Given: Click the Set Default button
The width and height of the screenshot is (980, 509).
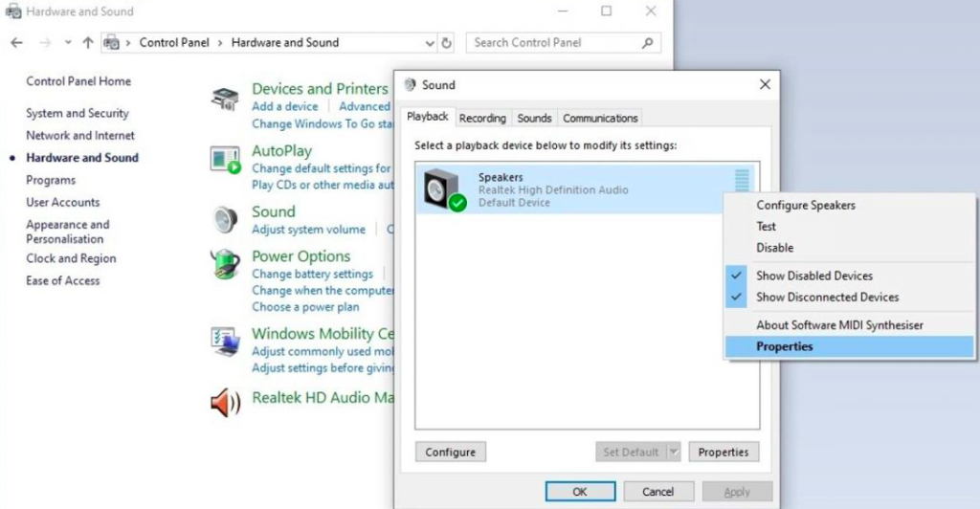Looking at the screenshot, I should coord(631,452).
